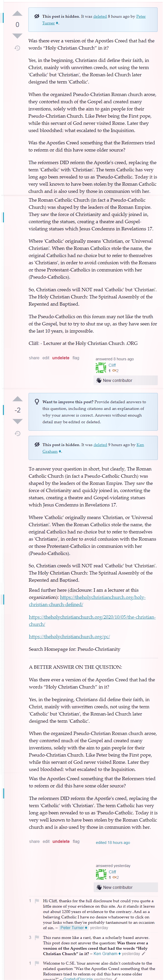The width and height of the screenshot is (165, 980).
Task: Flag the comment 'This runs more like a rant'
Action: pyautogui.click(x=37, y=937)
